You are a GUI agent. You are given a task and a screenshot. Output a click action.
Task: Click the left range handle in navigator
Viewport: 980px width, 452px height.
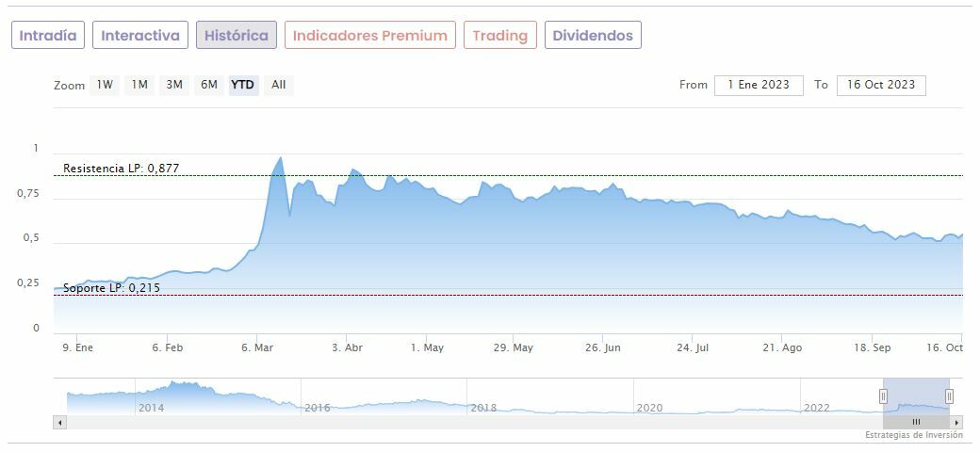884,396
